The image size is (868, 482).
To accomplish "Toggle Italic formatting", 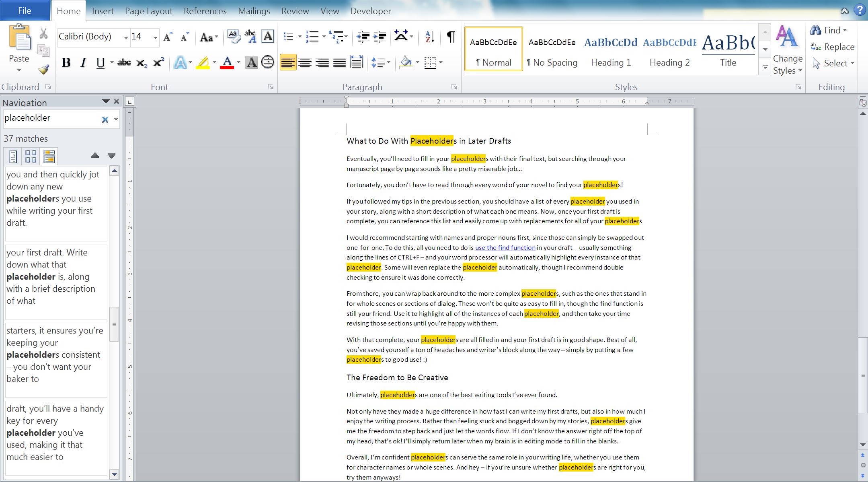I will pos(83,63).
